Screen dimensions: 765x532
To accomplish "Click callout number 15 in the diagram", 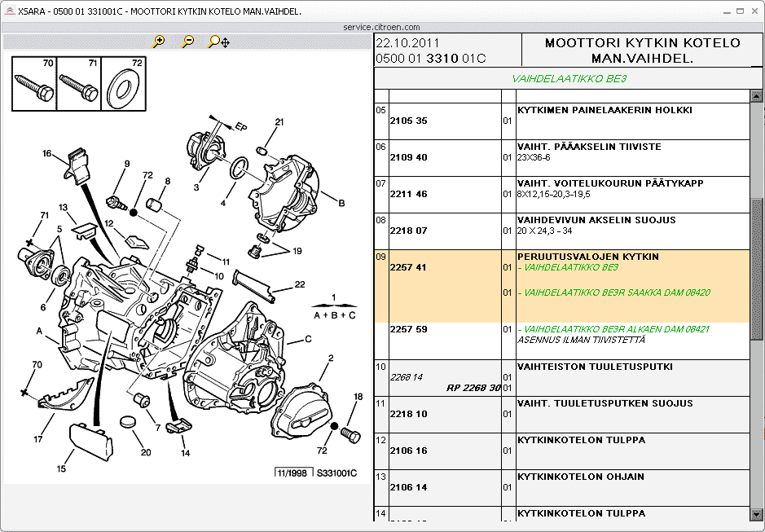I will pyautogui.click(x=60, y=468).
